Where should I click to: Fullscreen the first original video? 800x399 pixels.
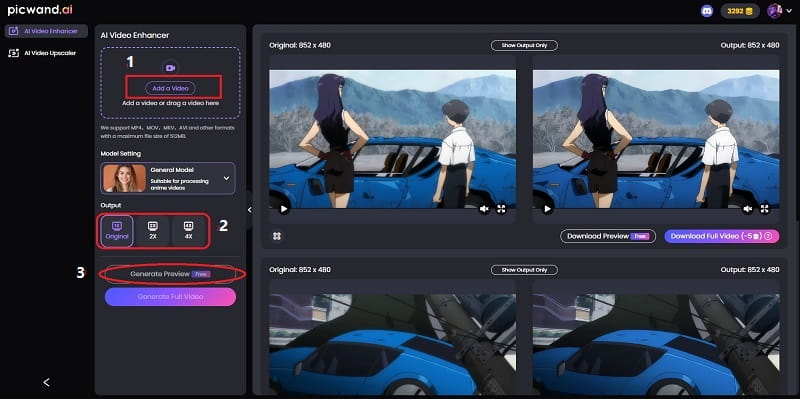pyautogui.click(x=502, y=209)
